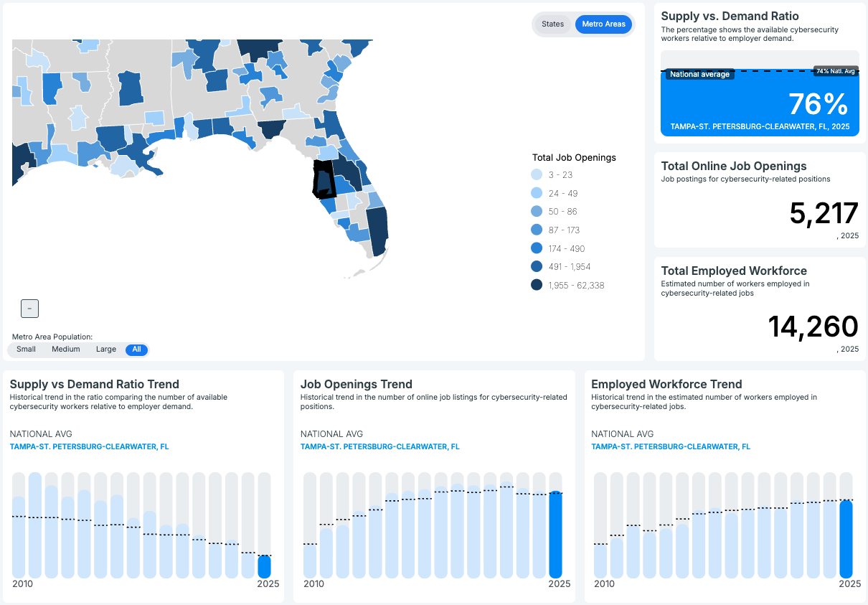This screenshot has width=868, height=605.
Task: Select All metro area populations
Action: [136, 350]
